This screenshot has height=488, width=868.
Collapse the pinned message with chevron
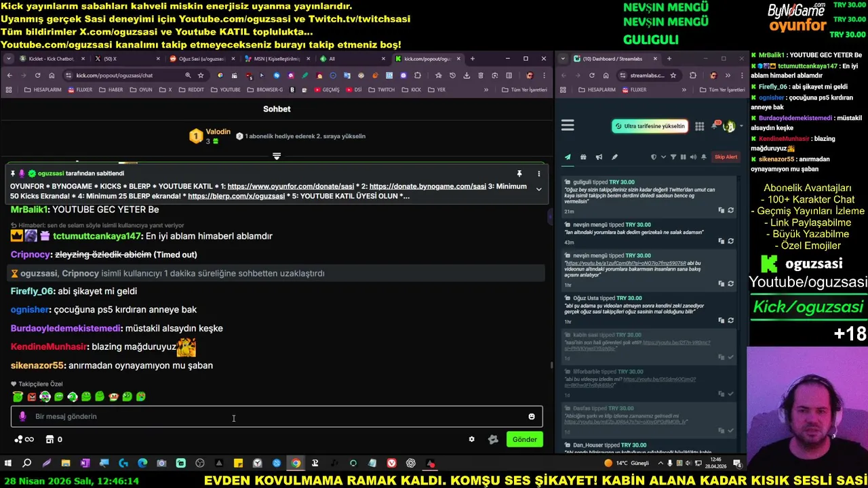[x=539, y=189]
